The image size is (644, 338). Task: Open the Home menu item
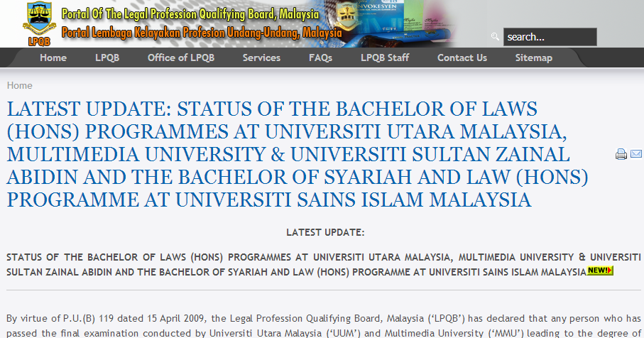pyautogui.click(x=53, y=58)
